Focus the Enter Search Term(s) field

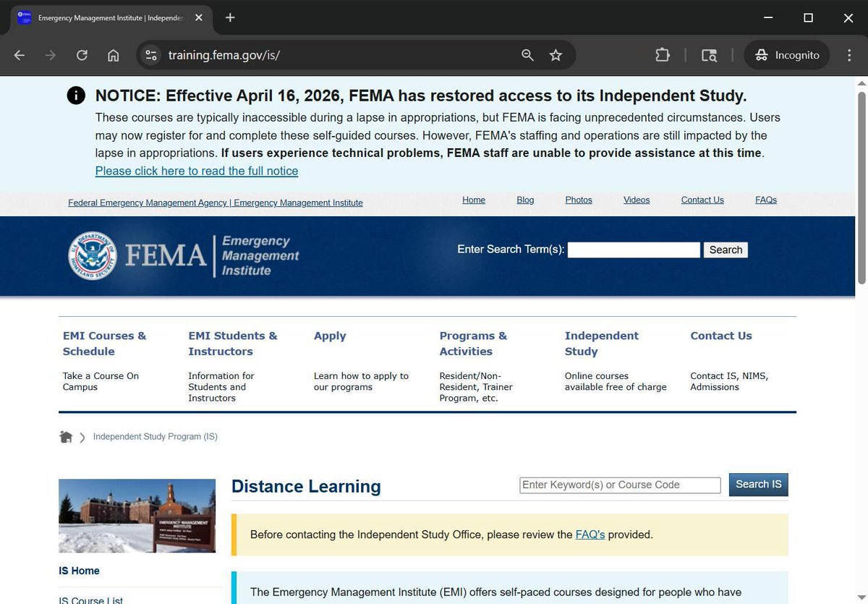click(x=634, y=250)
